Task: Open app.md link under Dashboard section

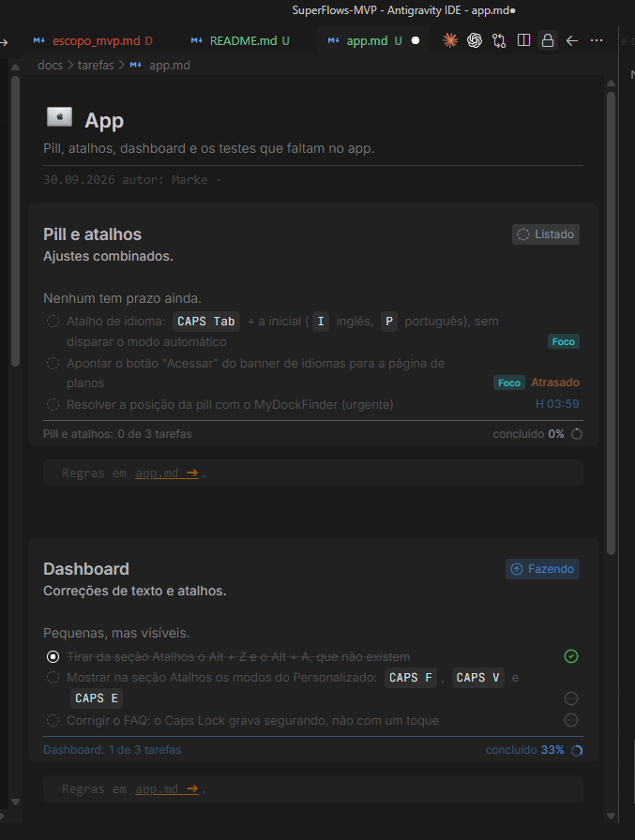Action: [x=167, y=789]
